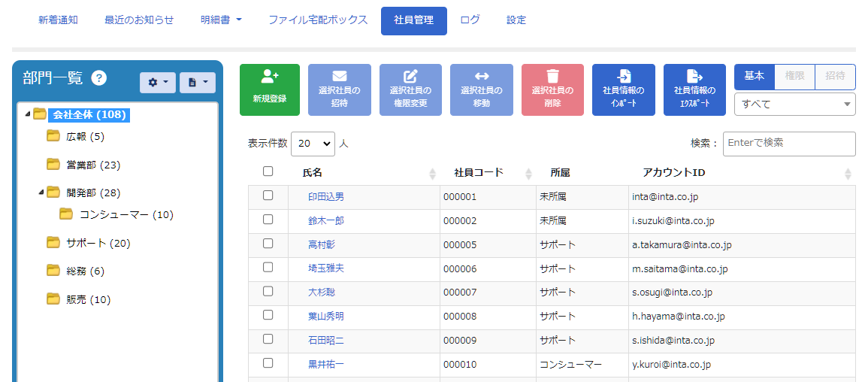This screenshot has width=868, height=382.
Task: Click the 選択社員の招待 envelope button
Action: coord(339,89)
